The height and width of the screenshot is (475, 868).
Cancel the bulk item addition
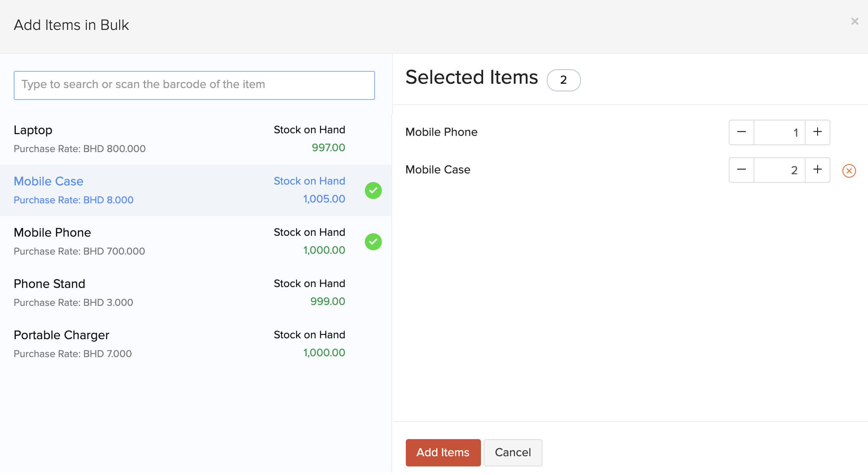point(513,452)
